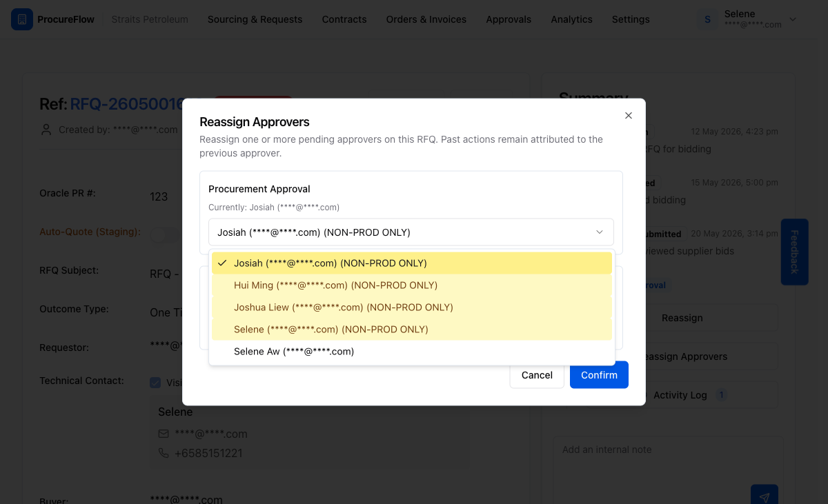Click the RFQ reference number link
This screenshot has height=504, width=828.
[x=128, y=104]
